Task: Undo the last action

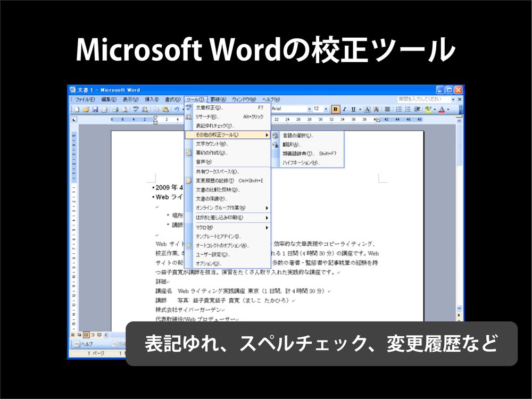Action: (177, 109)
